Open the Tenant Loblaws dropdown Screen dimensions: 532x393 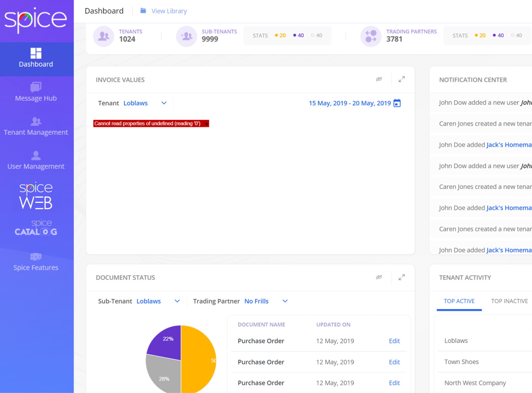164,103
